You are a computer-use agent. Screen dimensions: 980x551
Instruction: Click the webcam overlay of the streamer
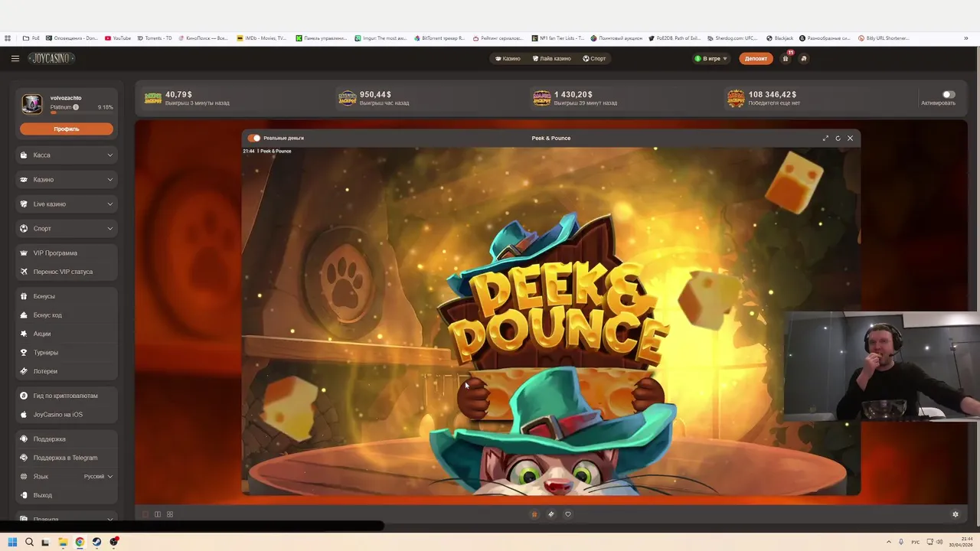[x=882, y=366]
